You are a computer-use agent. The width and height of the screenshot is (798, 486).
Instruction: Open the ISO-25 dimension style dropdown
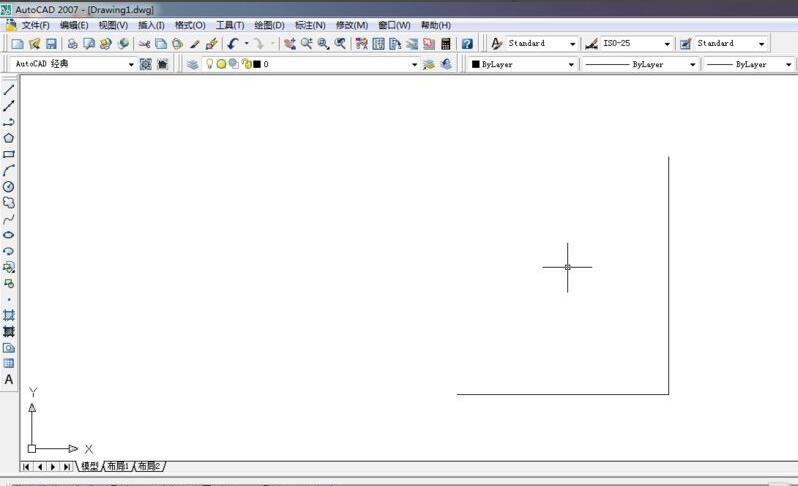[x=667, y=44]
